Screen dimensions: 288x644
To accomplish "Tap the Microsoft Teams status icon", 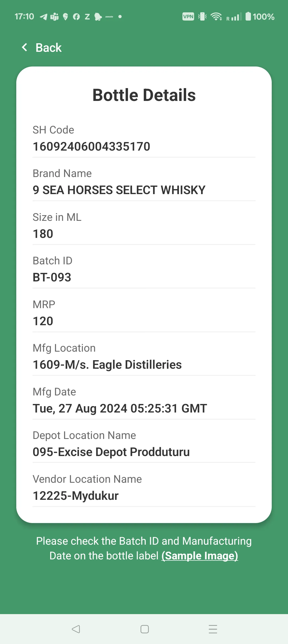I will coord(54,17).
